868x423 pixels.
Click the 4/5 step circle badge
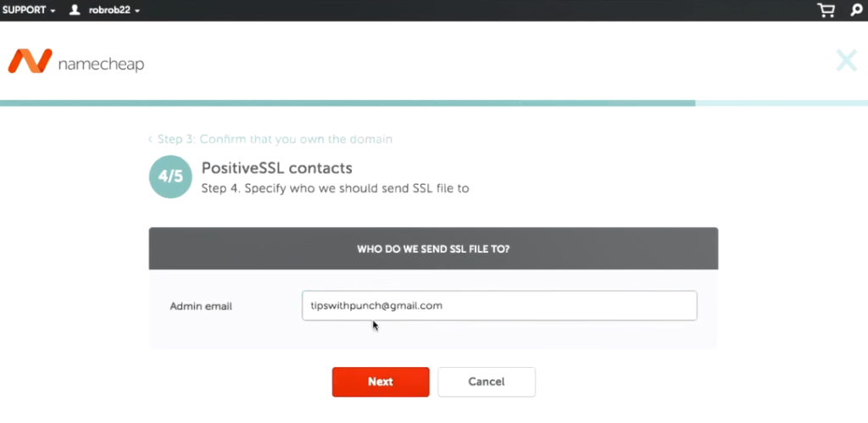click(170, 176)
